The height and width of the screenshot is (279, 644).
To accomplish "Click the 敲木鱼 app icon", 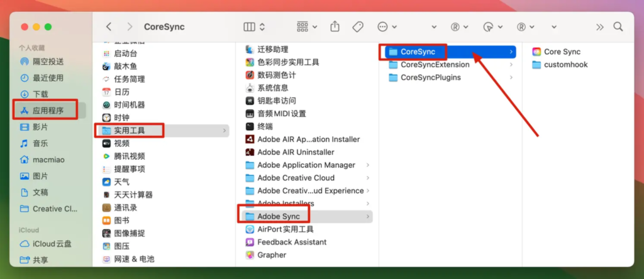I will click(x=106, y=66).
